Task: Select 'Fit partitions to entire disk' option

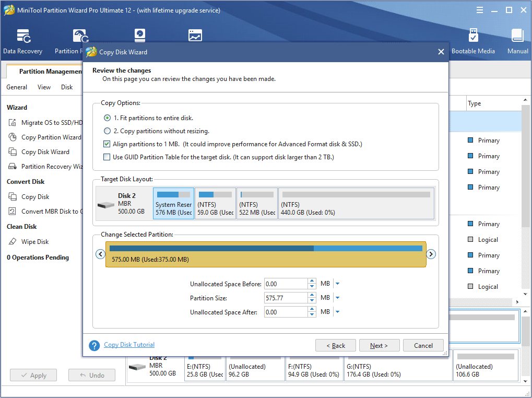Action: [108, 118]
